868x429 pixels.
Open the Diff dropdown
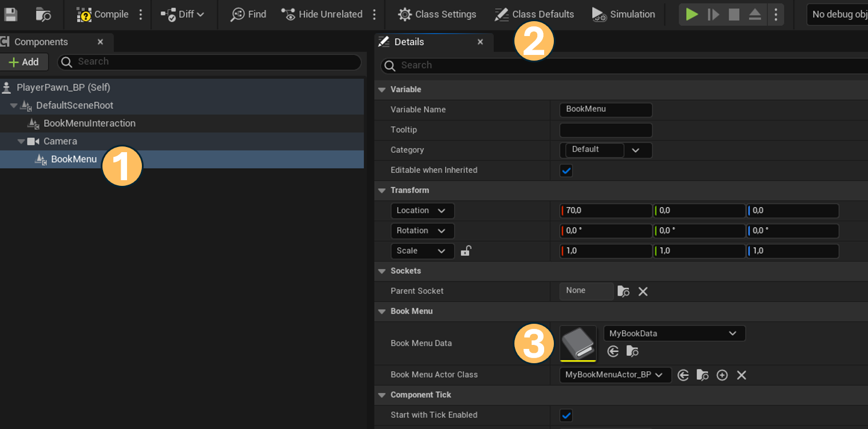pyautogui.click(x=183, y=14)
